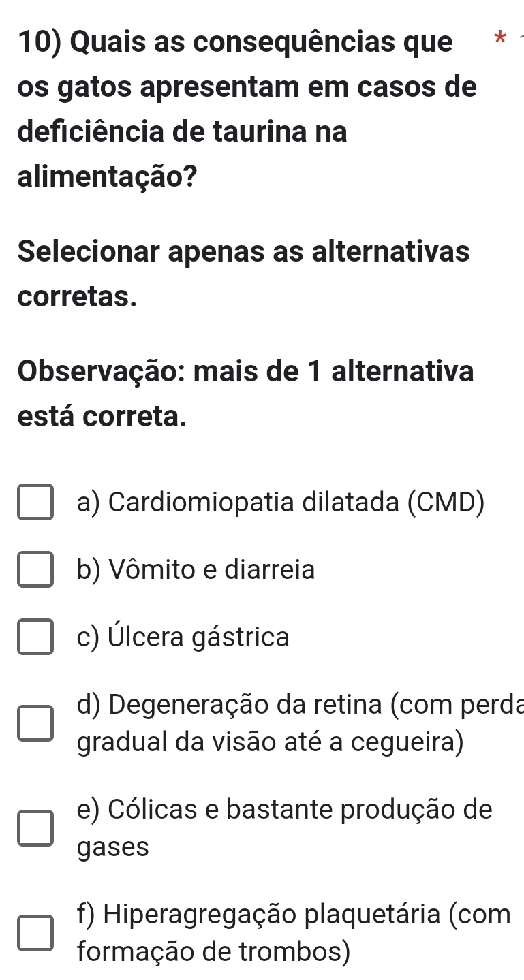Enable the Úlcera gástrica checkbox
Screen dimensions: 524x980
pos(35,637)
